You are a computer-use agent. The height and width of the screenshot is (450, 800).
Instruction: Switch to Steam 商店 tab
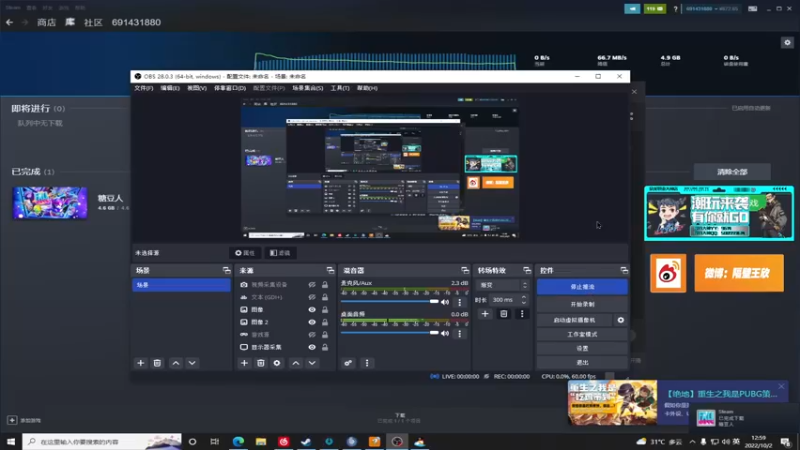(46, 22)
